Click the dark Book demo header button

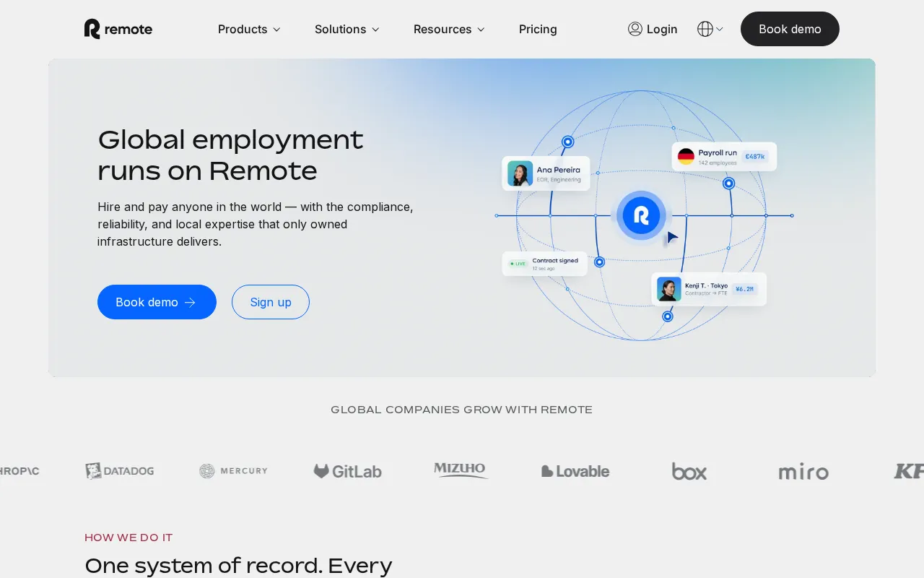click(x=790, y=29)
